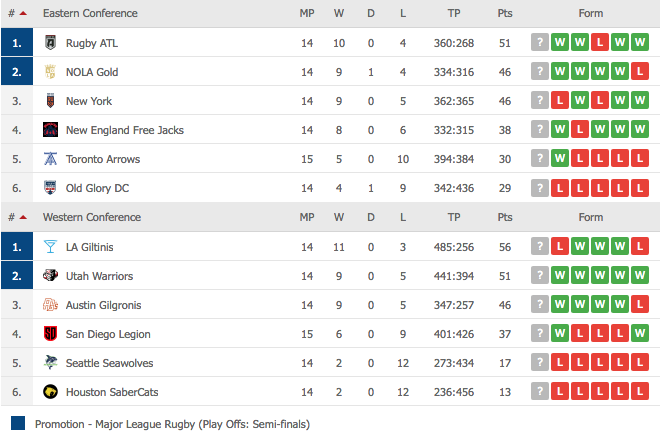Image resolution: width=660 pixels, height=440 pixels.
Task: Sort Western Conference by rank arrow
Action: 23,217
